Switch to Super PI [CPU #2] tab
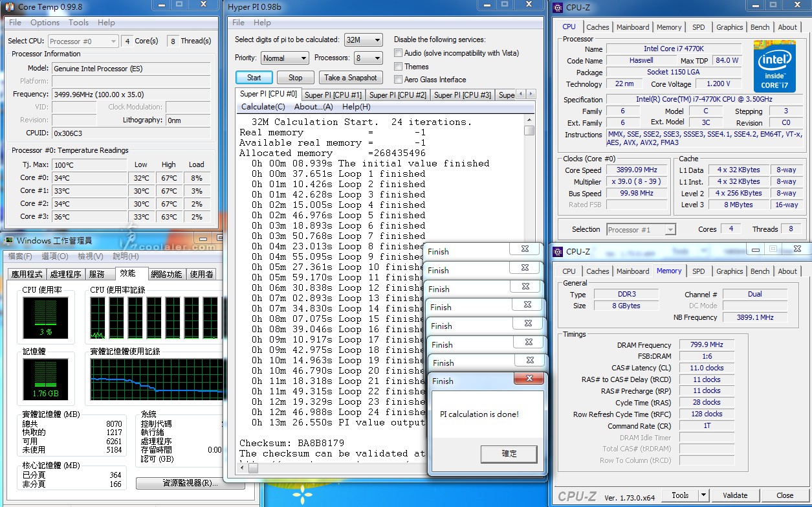The height and width of the screenshot is (507, 812). point(398,95)
